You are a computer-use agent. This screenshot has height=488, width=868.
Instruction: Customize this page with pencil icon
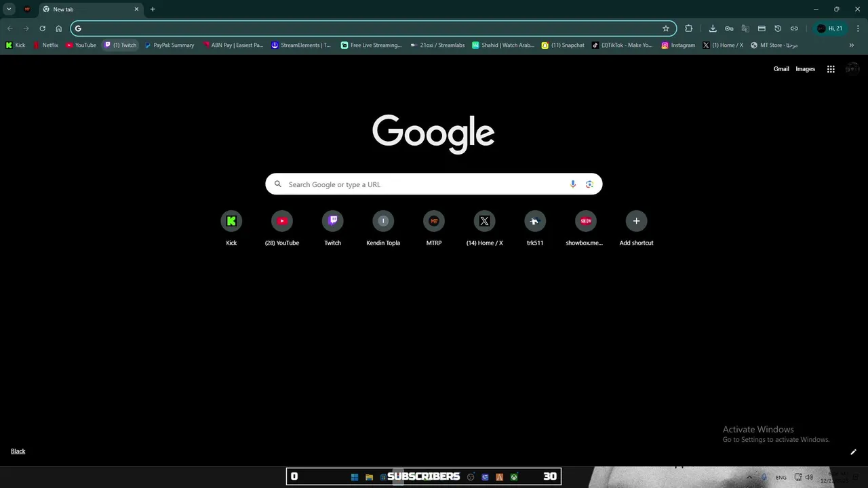click(853, 452)
